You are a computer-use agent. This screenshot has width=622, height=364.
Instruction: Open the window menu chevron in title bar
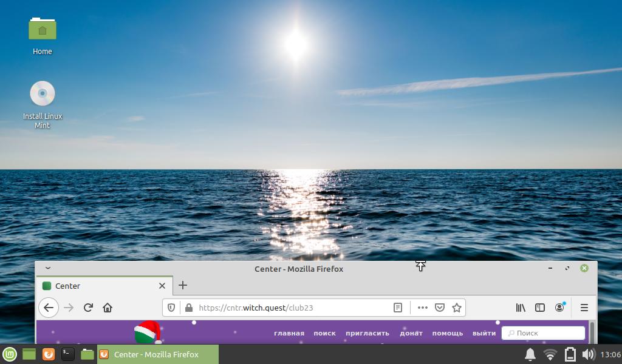tap(48, 268)
